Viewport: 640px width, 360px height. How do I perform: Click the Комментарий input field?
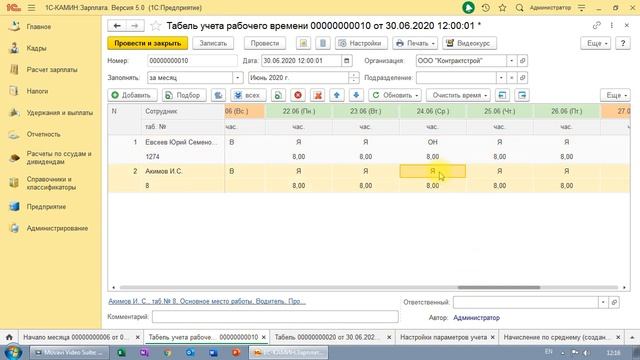(x=275, y=317)
